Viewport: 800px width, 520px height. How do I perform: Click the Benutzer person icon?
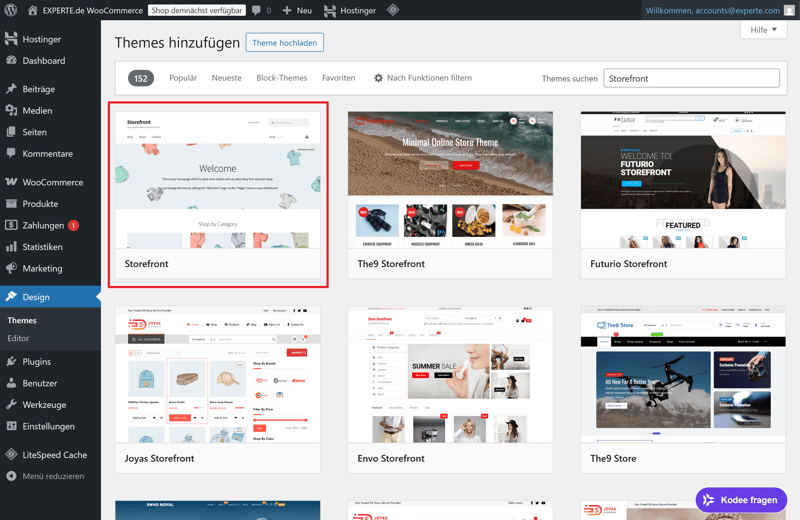pyautogui.click(x=11, y=383)
